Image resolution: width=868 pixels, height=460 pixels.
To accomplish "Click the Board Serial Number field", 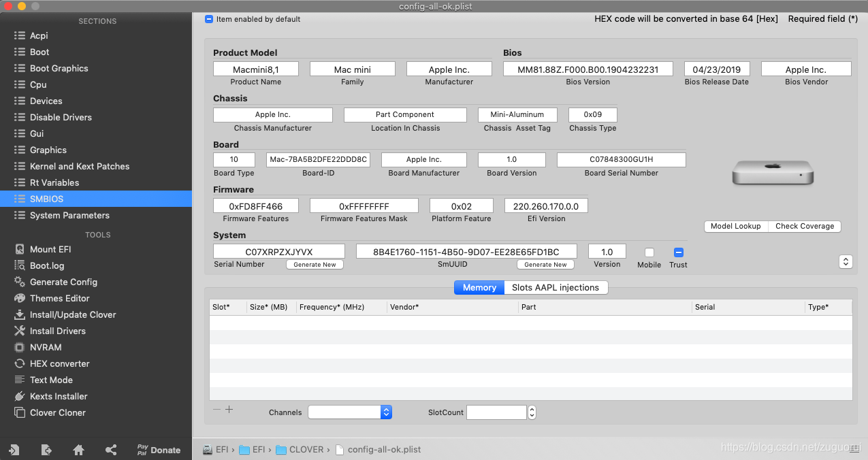I will pyautogui.click(x=622, y=159).
